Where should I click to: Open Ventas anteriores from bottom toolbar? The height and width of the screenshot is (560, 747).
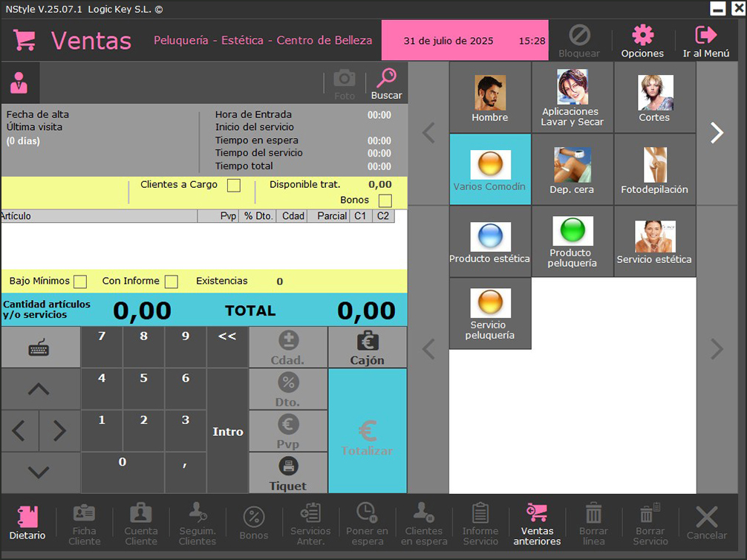pos(537,523)
